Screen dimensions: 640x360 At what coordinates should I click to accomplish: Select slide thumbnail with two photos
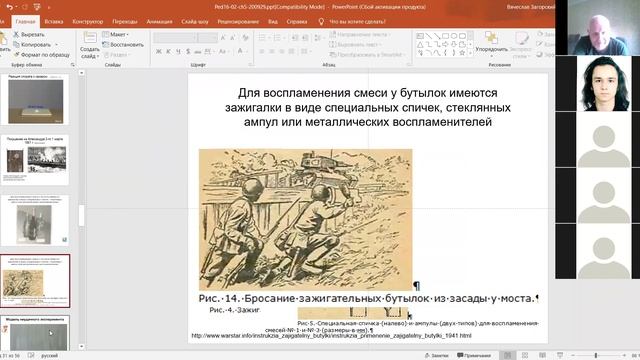point(35,160)
